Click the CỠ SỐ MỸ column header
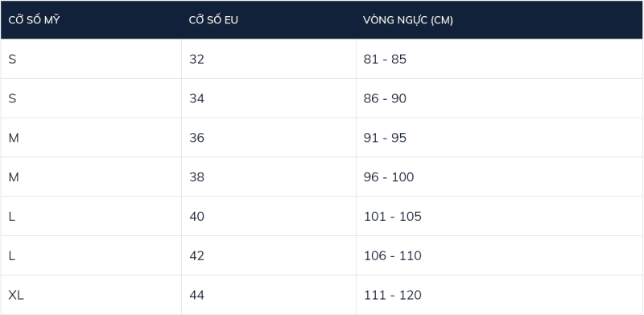Screen dimensions: 644x315 tap(34, 20)
